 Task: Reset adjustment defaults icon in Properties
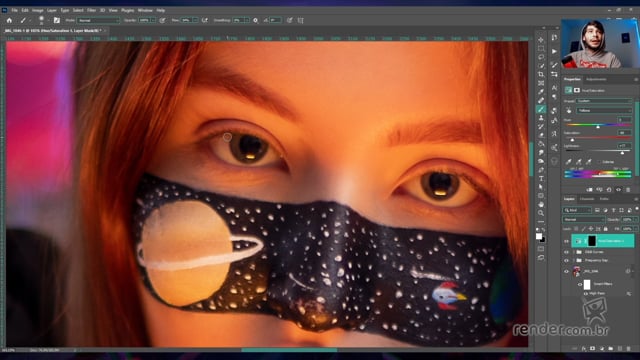609,189
